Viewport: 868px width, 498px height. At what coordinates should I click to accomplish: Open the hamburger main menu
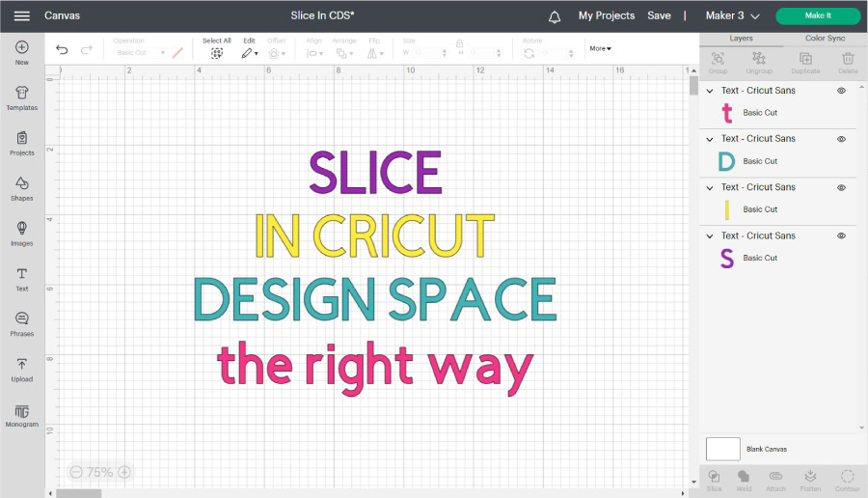(x=21, y=15)
